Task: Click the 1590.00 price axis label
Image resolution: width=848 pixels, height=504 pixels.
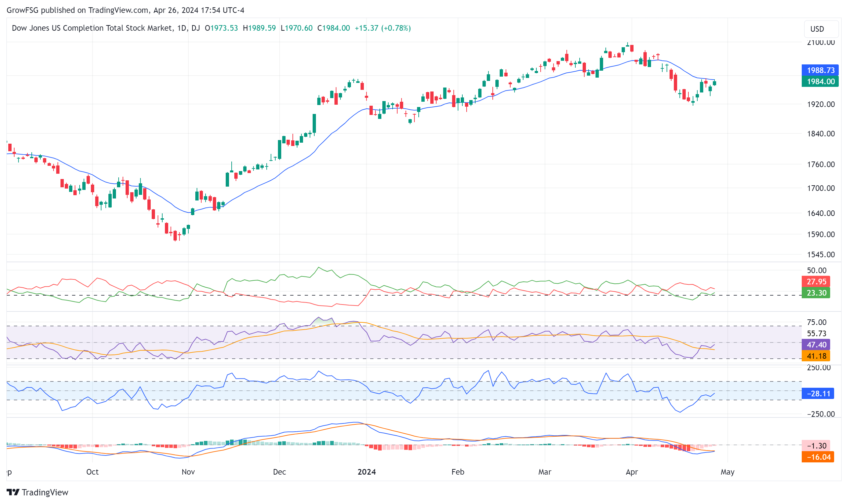Action: coord(821,234)
